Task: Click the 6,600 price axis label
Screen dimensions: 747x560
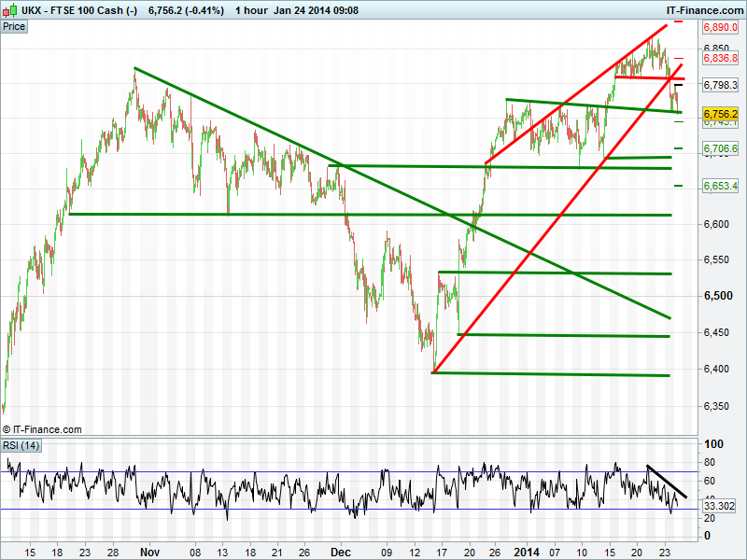Action: coord(716,224)
